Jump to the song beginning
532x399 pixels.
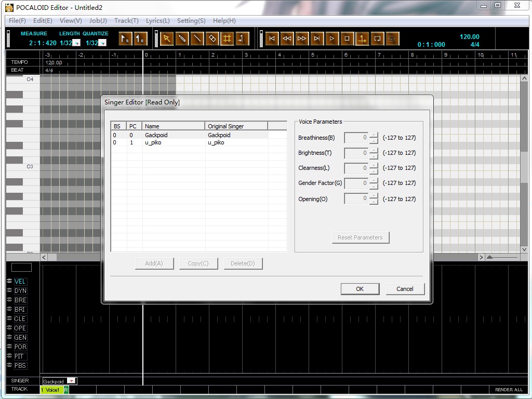coord(272,38)
